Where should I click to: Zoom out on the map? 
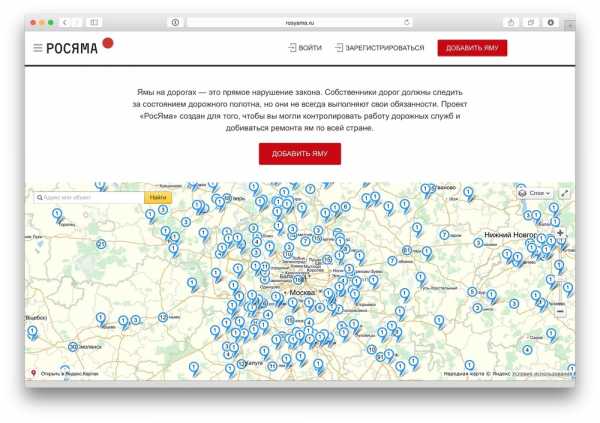(560, 311)
